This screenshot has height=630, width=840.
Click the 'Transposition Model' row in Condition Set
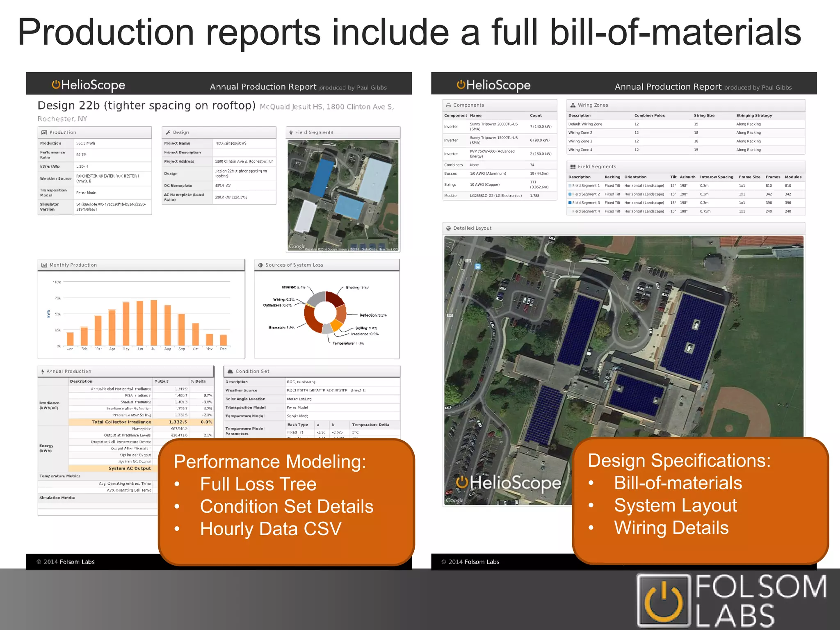(312, 408)
